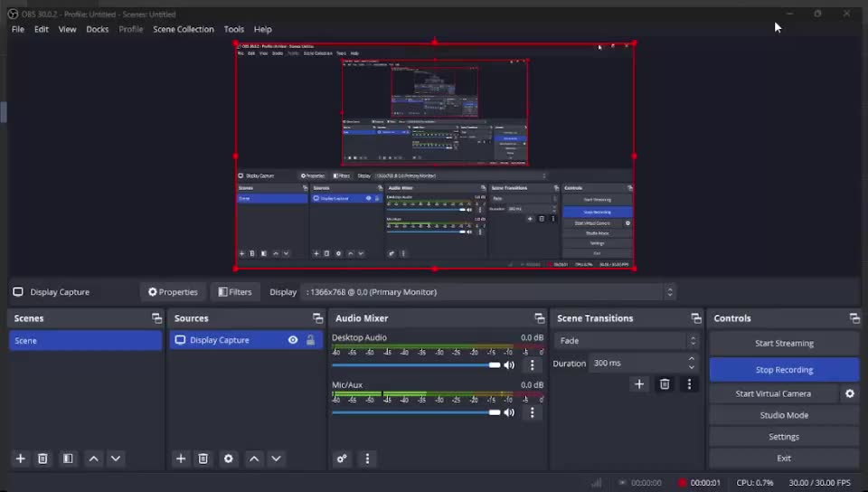Image resolution: width=868 pixels, height=492 pixels.
Task: Open source properties gear in Sources dock
Action: click(228, 459)
